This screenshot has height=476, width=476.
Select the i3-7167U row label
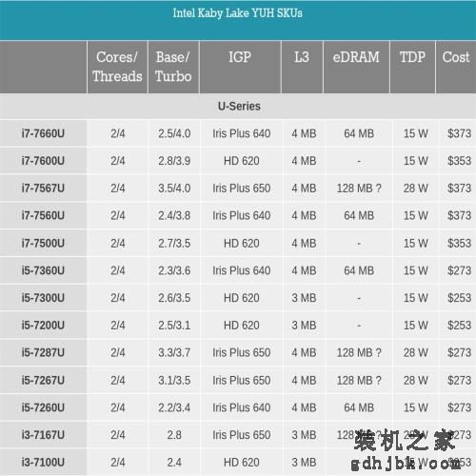43,435
